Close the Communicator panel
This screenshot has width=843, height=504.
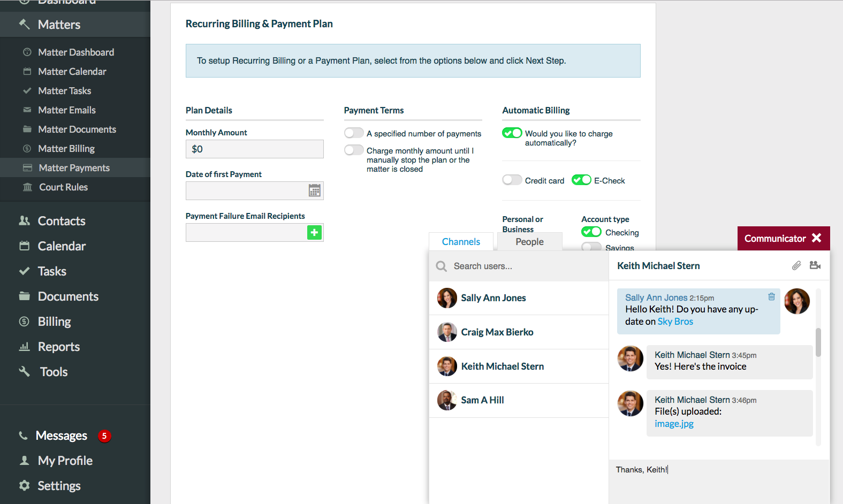pyautogui.click(x=816, y=238)
